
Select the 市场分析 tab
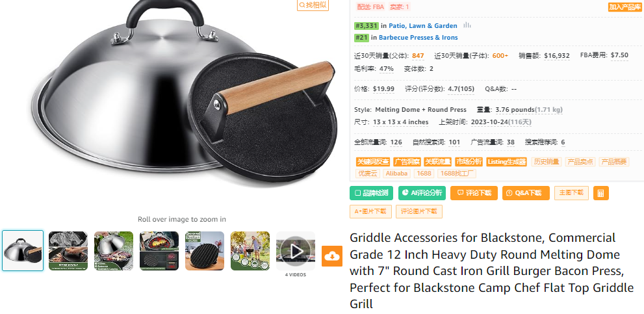(x=469, y=161)
